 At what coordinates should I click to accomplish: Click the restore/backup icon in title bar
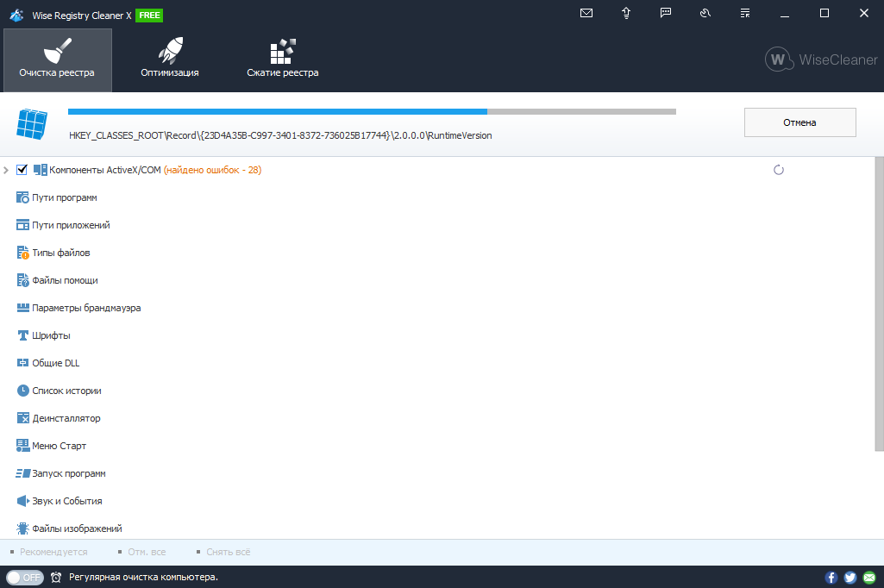pyautogui.click(x=705, y=13)
